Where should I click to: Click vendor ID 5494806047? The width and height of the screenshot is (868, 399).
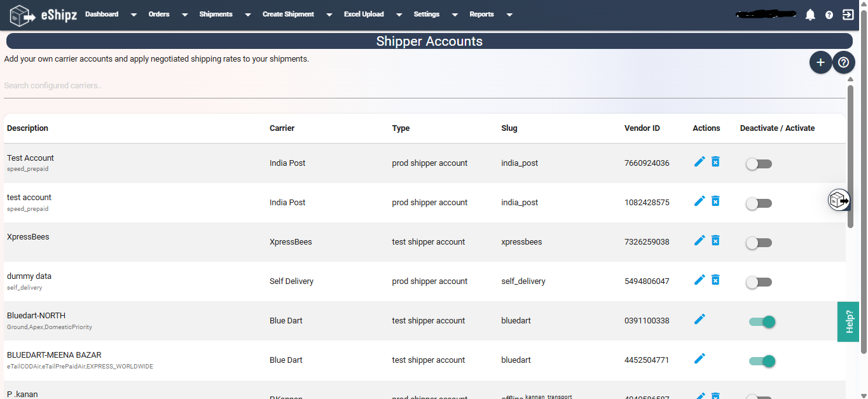tap(647, 281)
